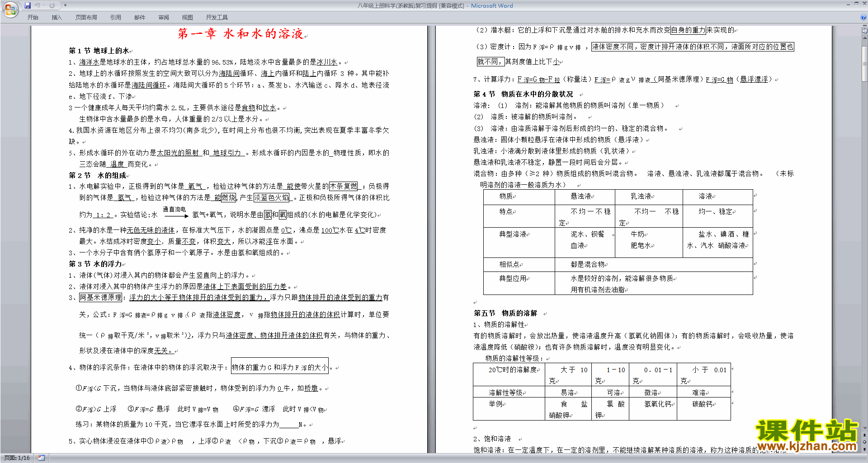Click the underlined text 海洋水
Viewport: 868px width, 463px height.
(x=89, y=62)
